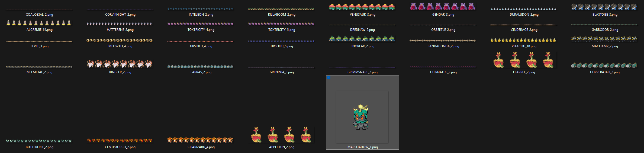
Task: Click the VENUSAUR_3.png sprite thumbnail
Action: tap(362, 7)
